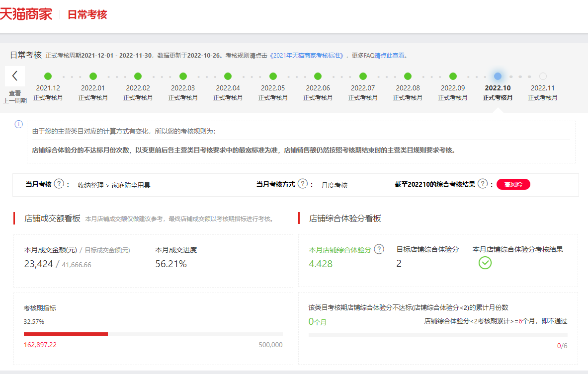
Task: Click the info icon beside the rule notice
Action: [x=19, y=124]
